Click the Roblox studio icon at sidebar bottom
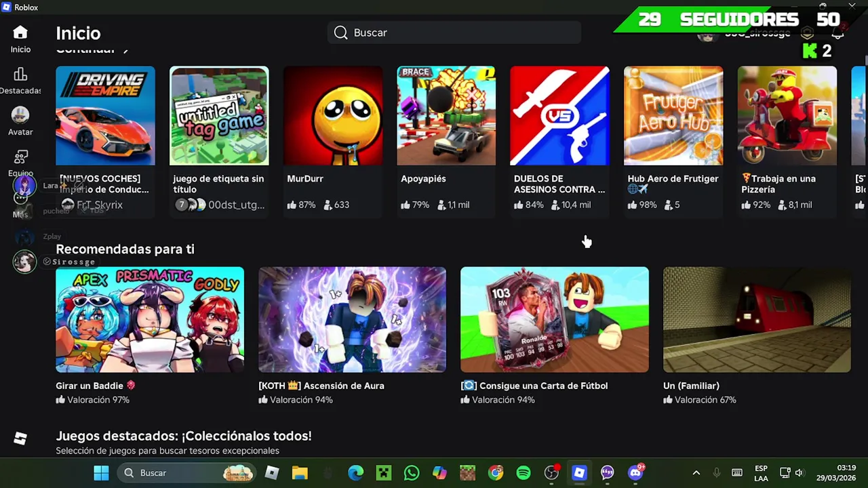The image size is (868, 488). [x=20, y=439]
